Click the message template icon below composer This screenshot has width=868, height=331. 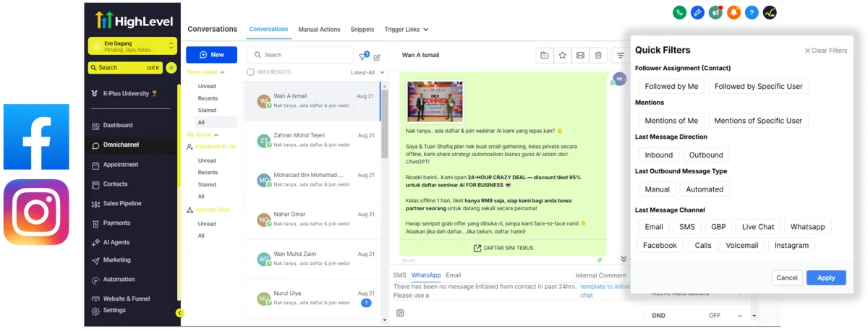400,313
